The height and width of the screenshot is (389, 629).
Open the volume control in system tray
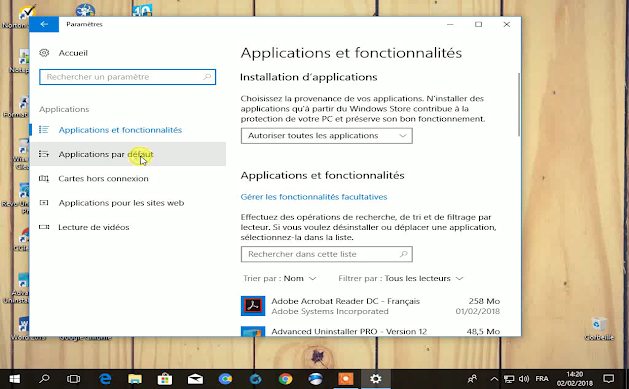point(523,379)
